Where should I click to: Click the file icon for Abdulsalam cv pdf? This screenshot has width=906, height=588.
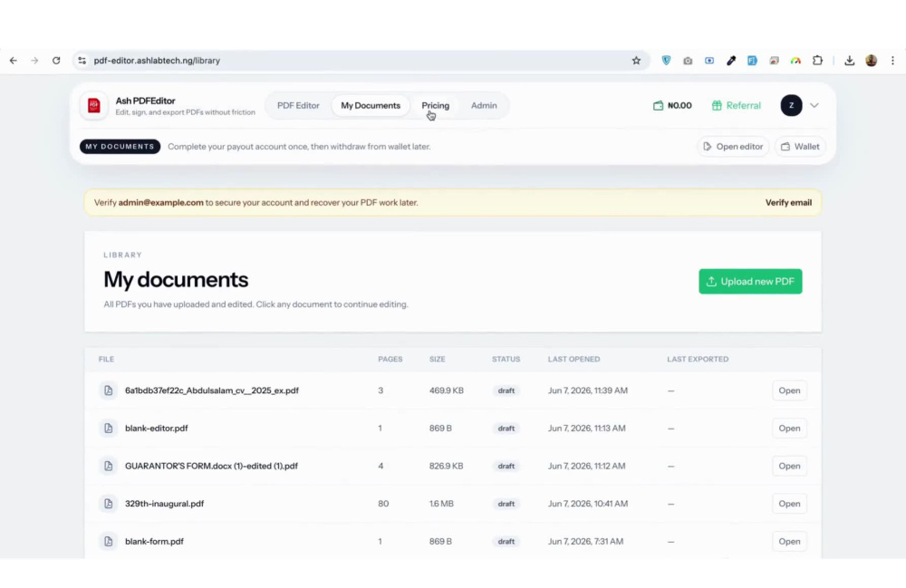[x=108, y=390]
